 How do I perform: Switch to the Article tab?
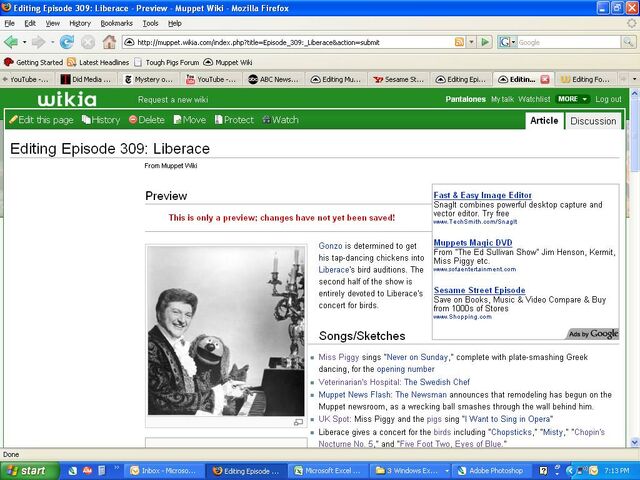click(x=544, y=121)
